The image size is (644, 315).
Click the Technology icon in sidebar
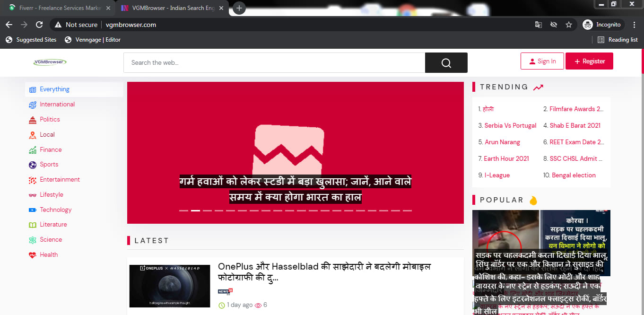32,210
